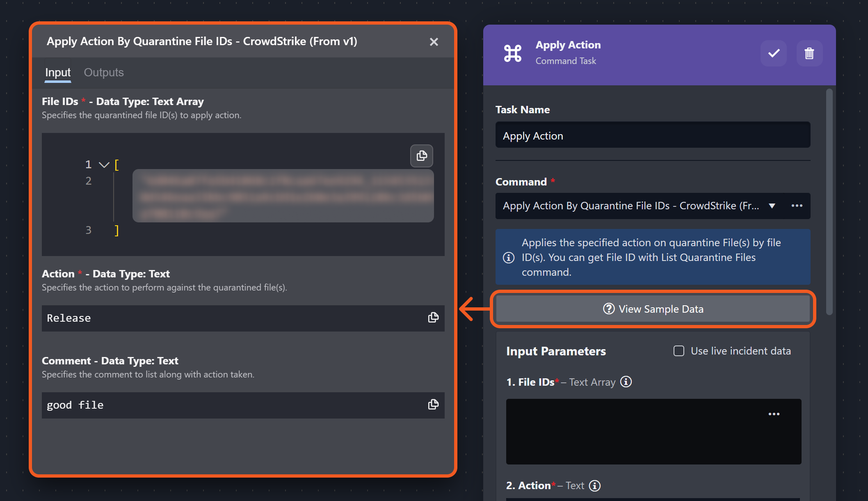Switch to the Outputs tab

(104, 73)
